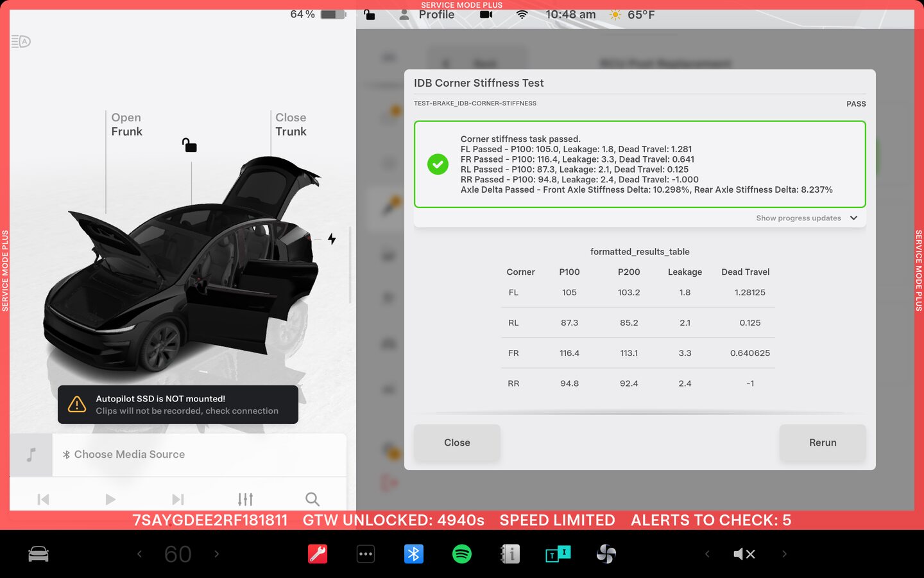Launch Spotify from the bottom dock
Viewport: 924px width, 578px height.
coord(462,554)
